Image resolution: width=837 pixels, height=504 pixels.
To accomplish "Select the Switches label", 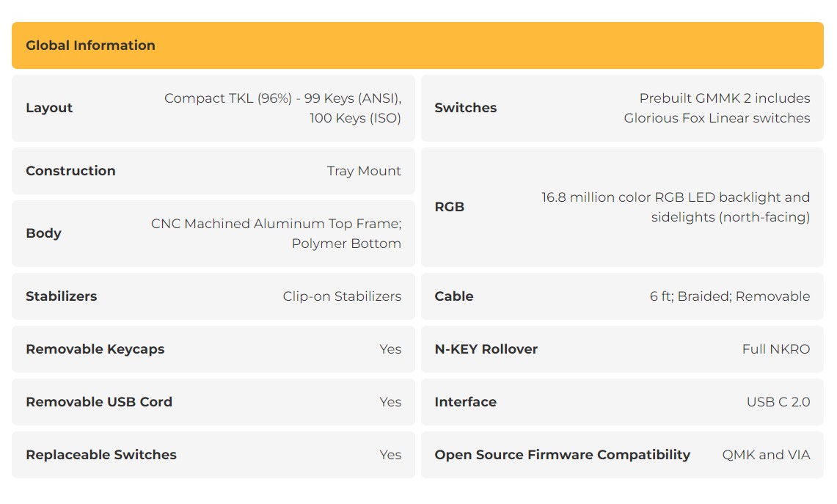I will 466,108.
